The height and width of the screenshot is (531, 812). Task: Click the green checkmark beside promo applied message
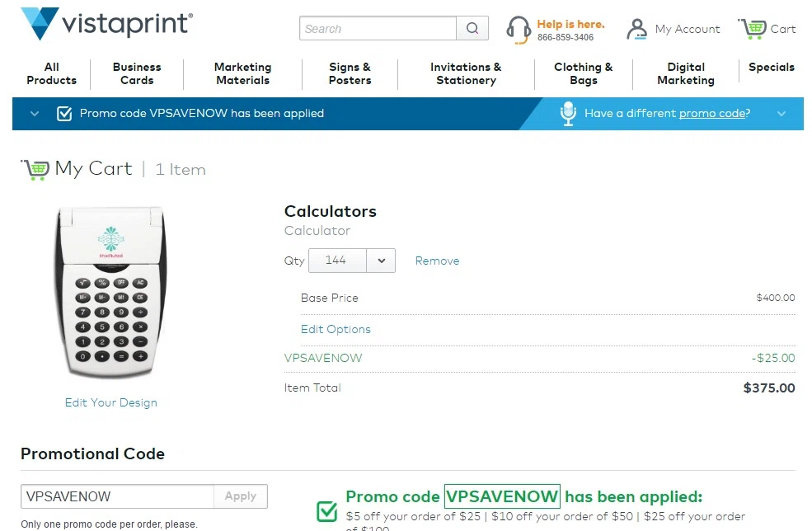[326, 511]
